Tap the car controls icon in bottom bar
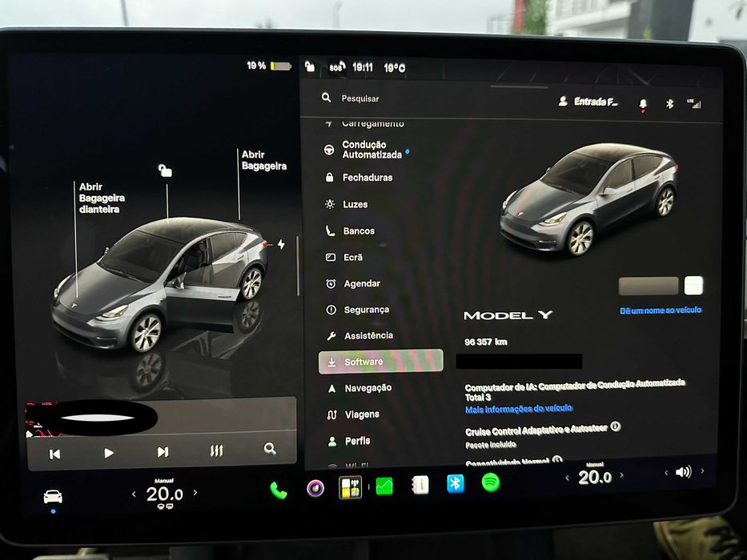 53,497
